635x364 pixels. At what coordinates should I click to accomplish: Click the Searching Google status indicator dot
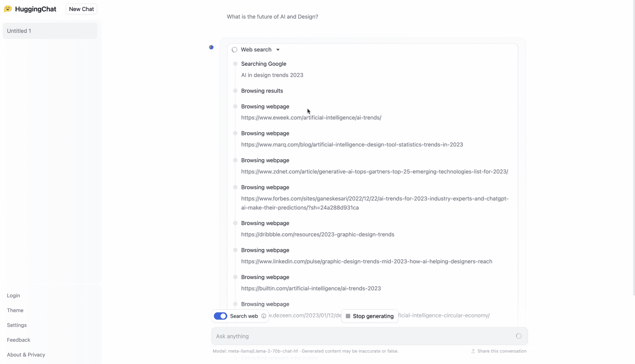point(235,64)
